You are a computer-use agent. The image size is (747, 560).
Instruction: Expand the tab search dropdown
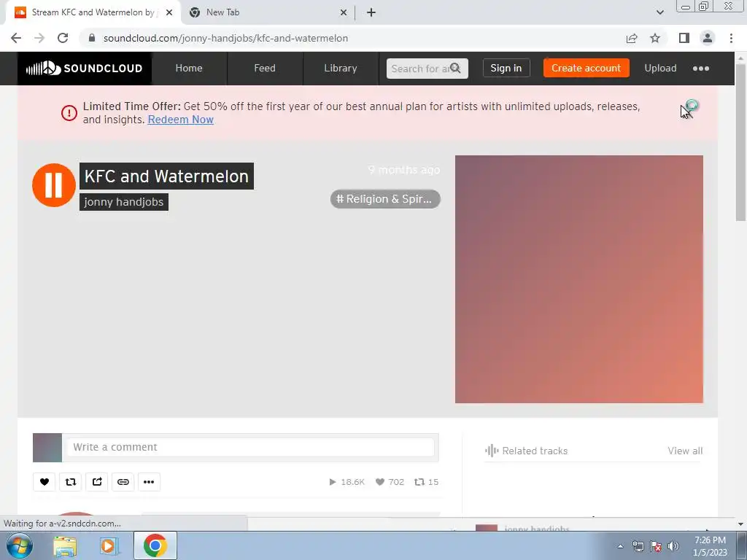[x=659, y=12]
